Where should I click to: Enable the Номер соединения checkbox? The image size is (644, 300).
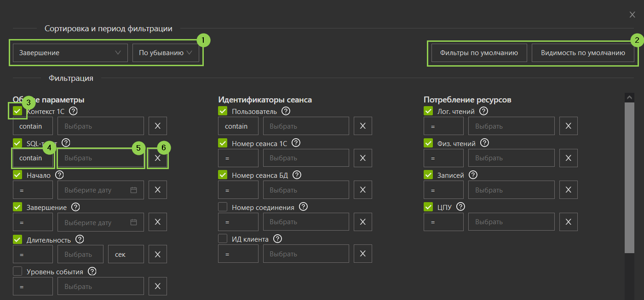(223, 207)
